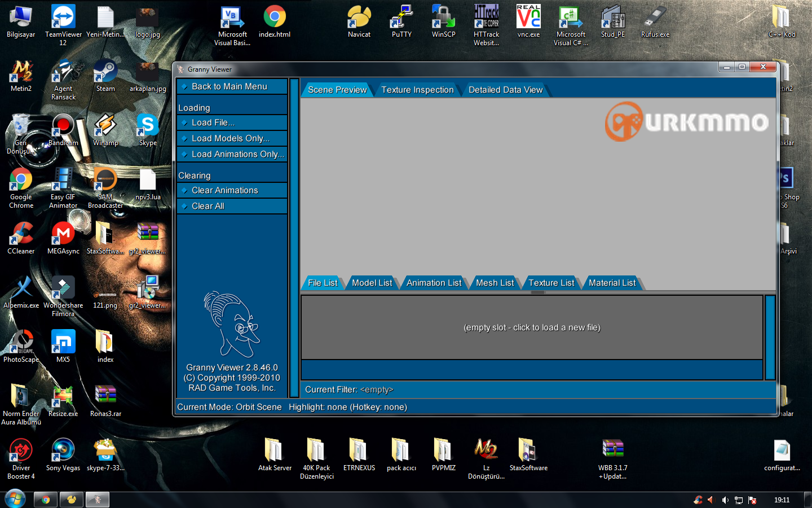This screenshot has width=812, height=508.
Task: Click the Load File... button
Action: [x=232, y=122]
